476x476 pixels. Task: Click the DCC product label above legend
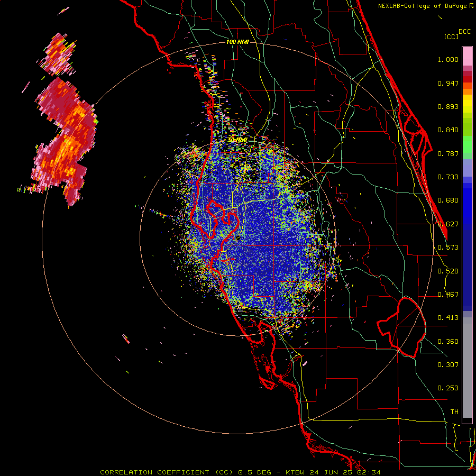pos(464,32)
